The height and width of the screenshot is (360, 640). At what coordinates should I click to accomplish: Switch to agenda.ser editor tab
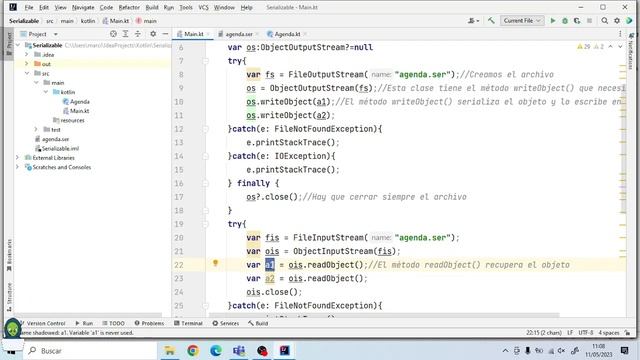tap(239, 34)
